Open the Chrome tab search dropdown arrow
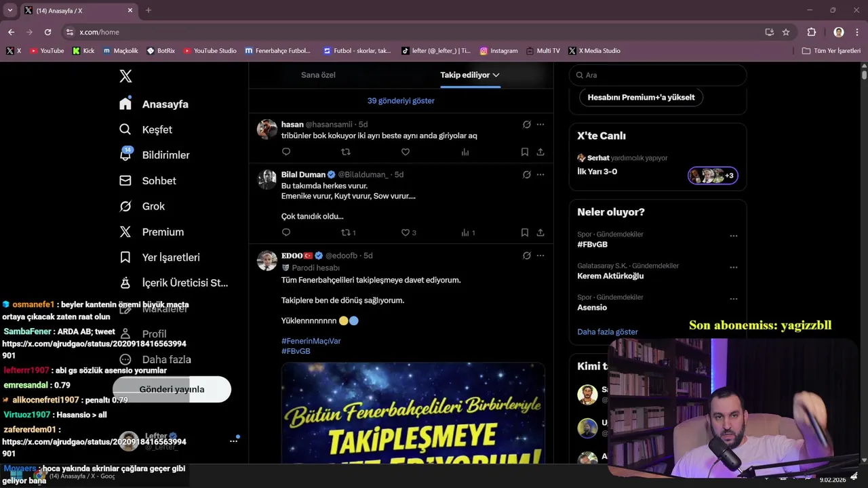 pos(10,10)
